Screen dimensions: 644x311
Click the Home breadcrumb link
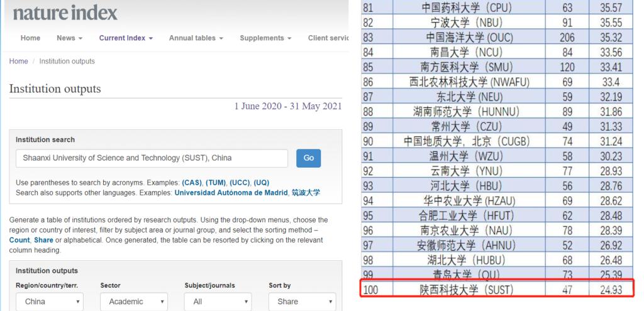(x=18, y=62)
